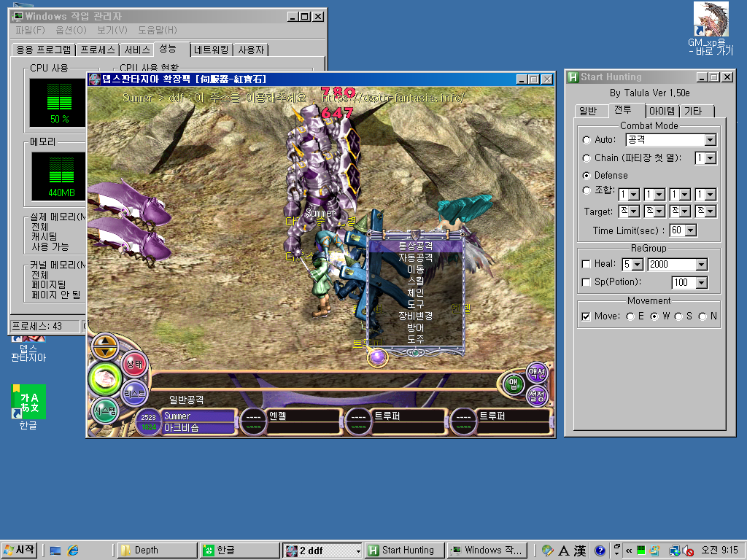Image resolution: width=747 pixels, height=560 pixels.
Task: Click the muted volume tray icon
Action: (x=688, y=551)
